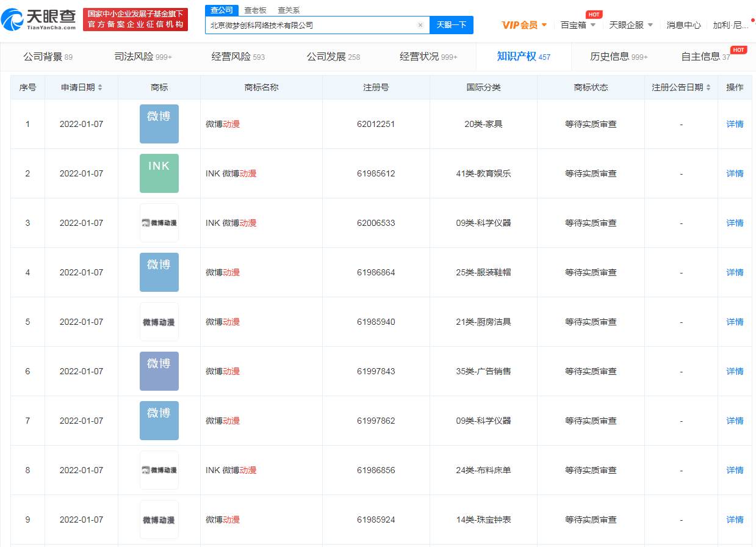756x547 pixels.
Task: Open the VIP会员 link
Action: (x=520, y=25)
